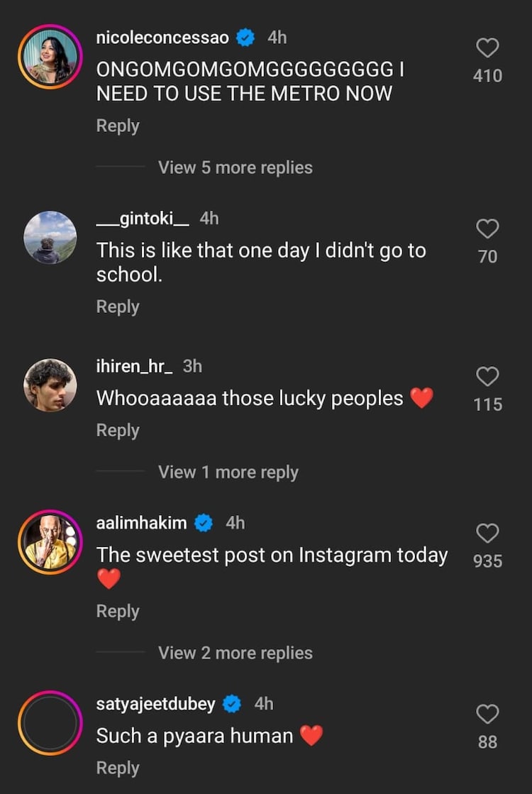This screenshot has width=532, height=794.
Task: View ihiren_hr_'s profile photo
Action: coord(50,385)
